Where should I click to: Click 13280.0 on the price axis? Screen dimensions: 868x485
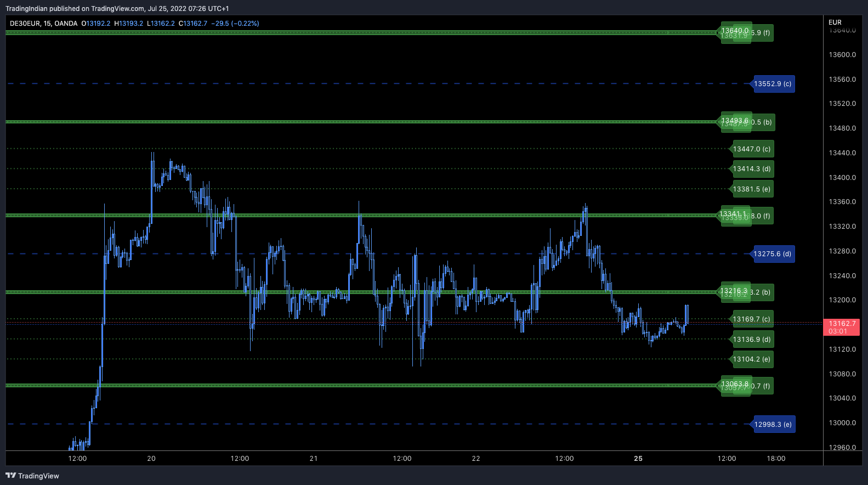coord(842,251)
